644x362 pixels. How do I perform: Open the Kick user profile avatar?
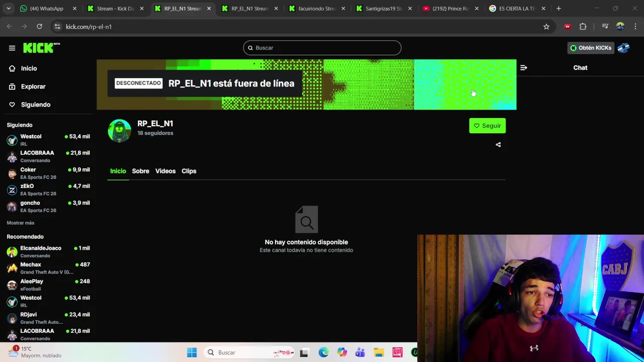pos(623,48)
